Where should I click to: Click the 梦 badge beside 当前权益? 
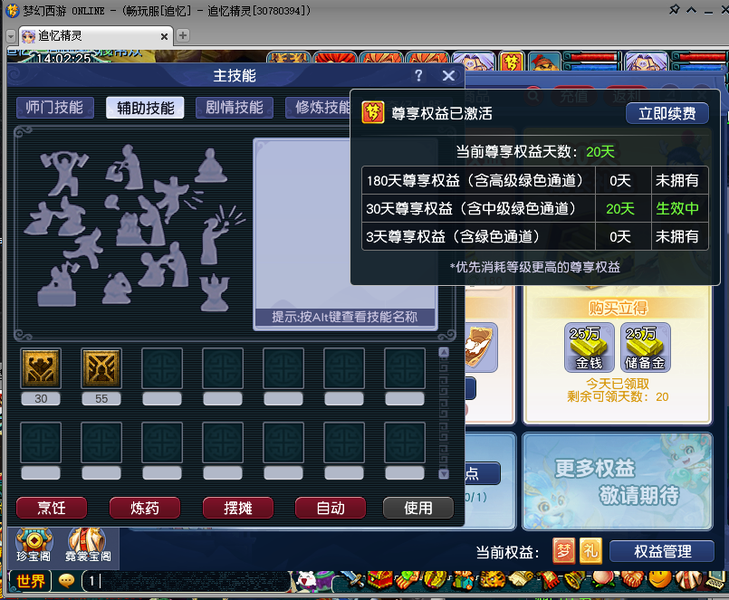click(563, 551)
